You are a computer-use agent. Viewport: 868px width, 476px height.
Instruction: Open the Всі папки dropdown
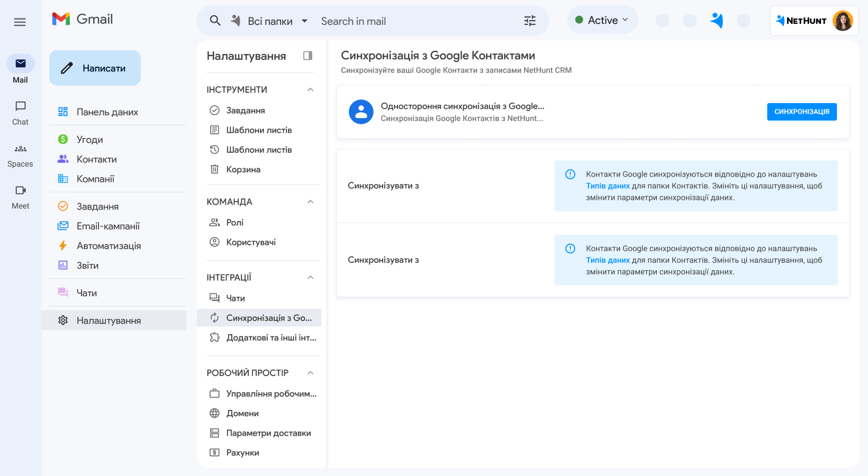(x=277, y=21)
